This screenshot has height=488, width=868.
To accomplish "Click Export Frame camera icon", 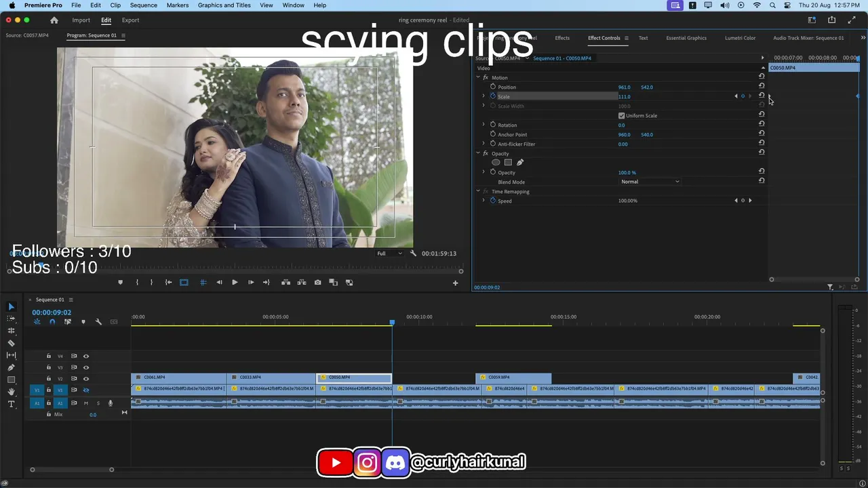I will pos(317,283).
